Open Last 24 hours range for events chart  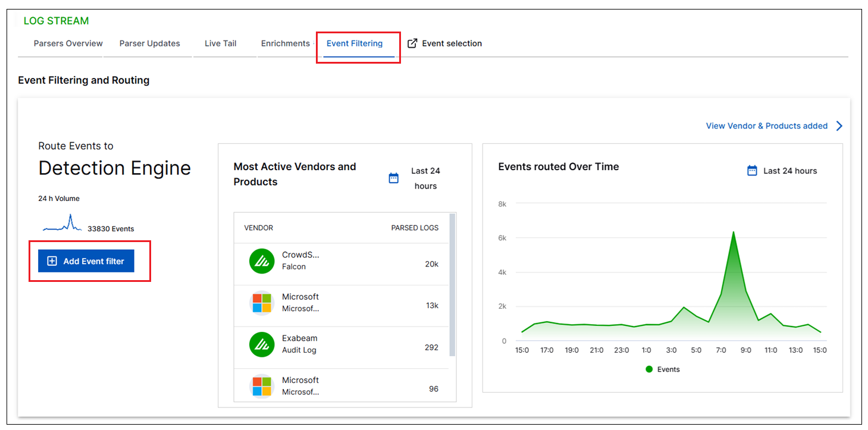point(790,171)
